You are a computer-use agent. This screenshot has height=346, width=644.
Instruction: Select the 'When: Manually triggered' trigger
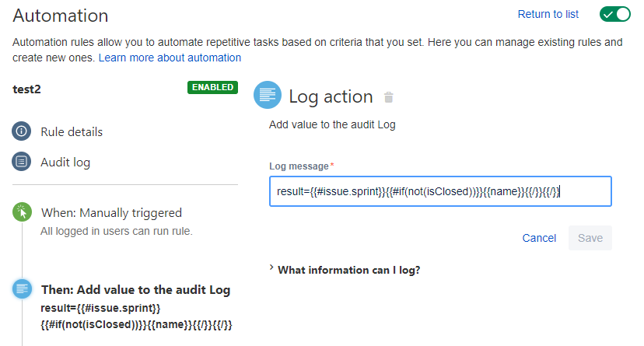click(111, 213)
